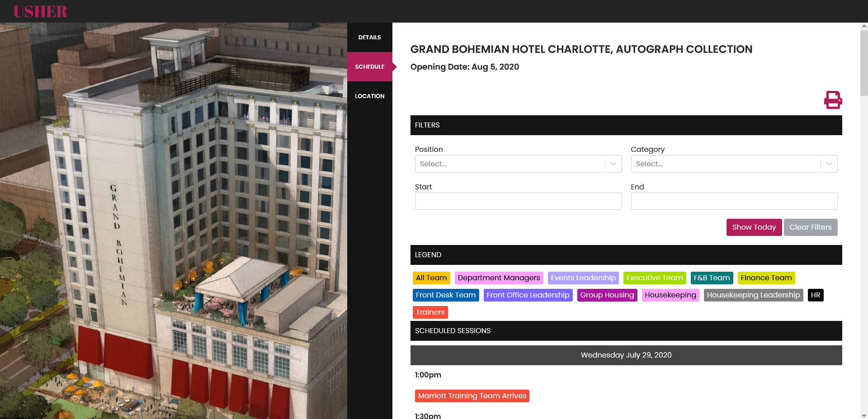Select the Events Leadership legend tag
Viewport: 868px width, 419px height.
point(583,278)
